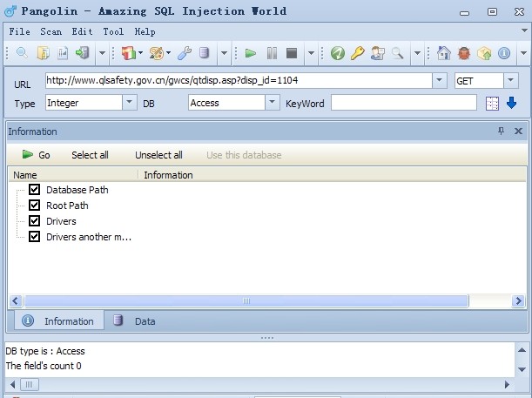Screen dimensions: 532x398
Task: Pause the scan with pause button
Action: [x=272, y=53]
